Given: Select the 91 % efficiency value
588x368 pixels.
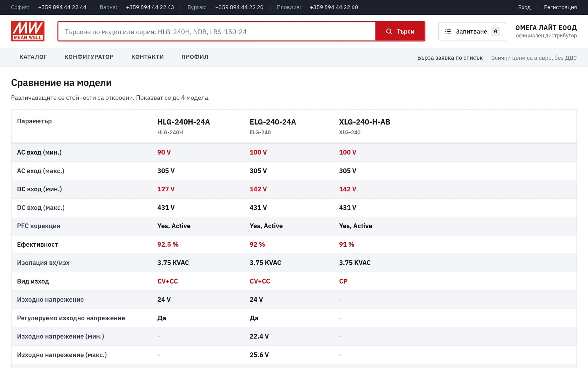Looking at the screenshot, I should tap(347, 245).
